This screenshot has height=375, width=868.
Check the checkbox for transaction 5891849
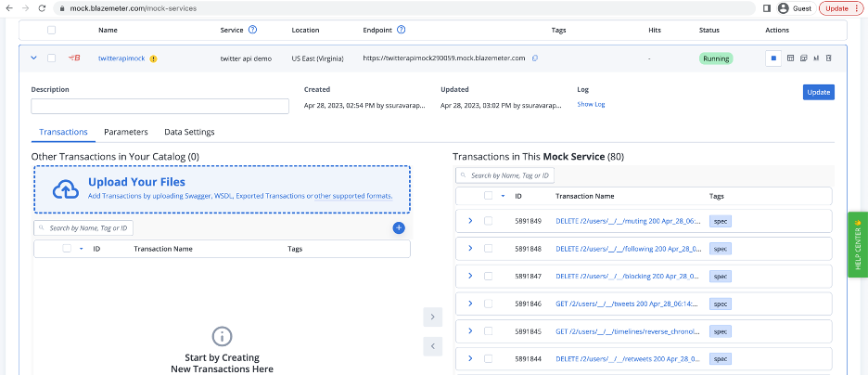click(x=488, y=221)
